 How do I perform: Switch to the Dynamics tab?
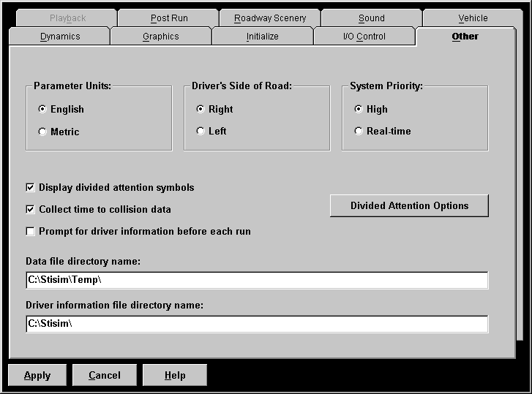point(60,37)
